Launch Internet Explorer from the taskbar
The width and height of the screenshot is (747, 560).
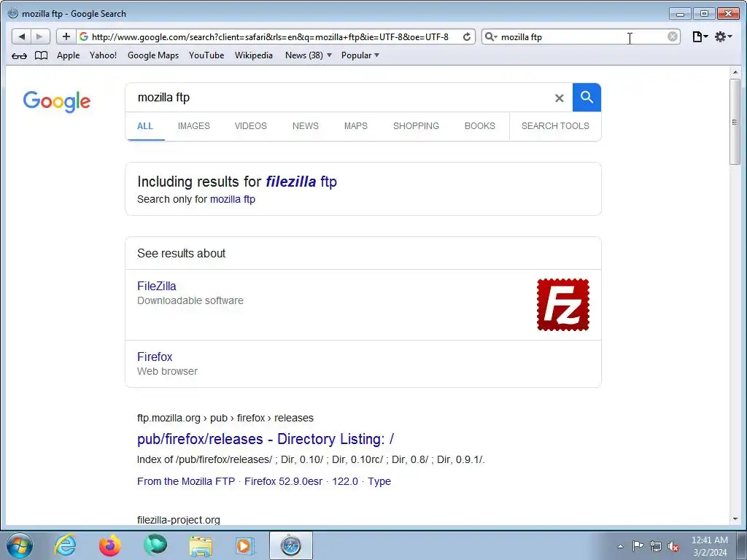click(x=65, y=545)
